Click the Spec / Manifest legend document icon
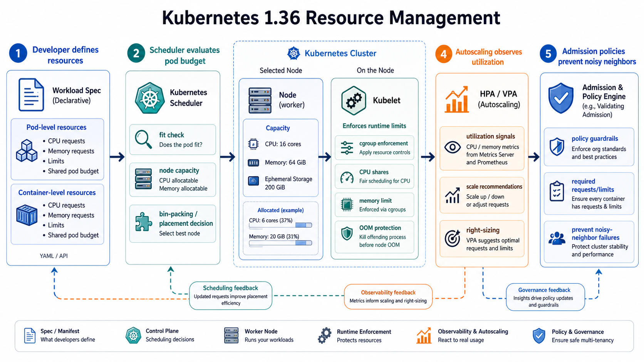Image resolution: width=644 pixels, height=362 pixels. [30, 335]
